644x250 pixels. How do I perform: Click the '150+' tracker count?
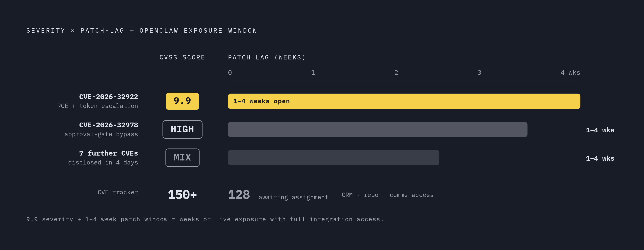(x=183, y=195)
